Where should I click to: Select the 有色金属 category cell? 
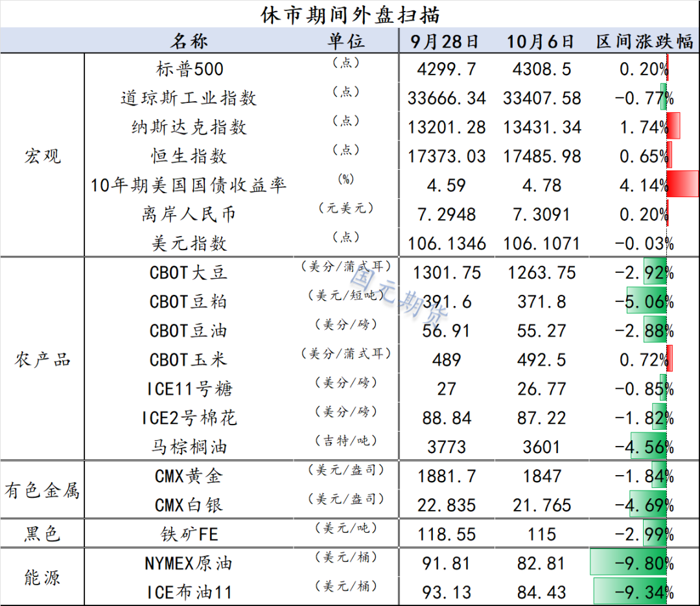click(42, 490)
